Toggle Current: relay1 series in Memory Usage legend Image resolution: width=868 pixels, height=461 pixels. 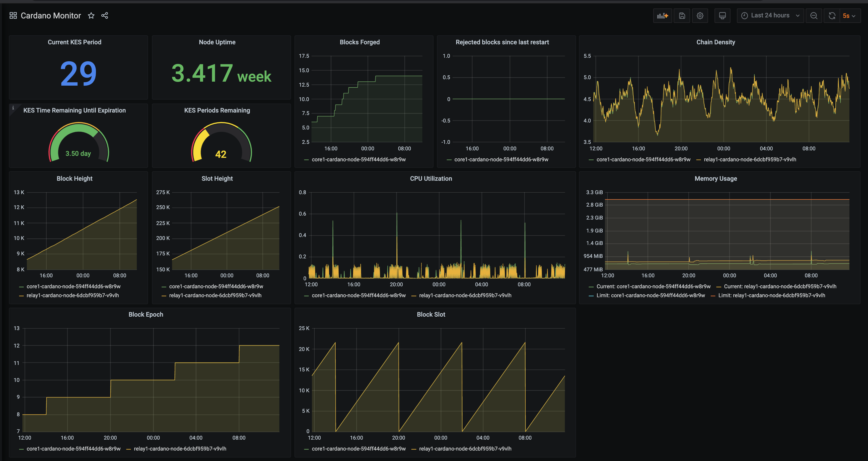click(x=780, y=287)
